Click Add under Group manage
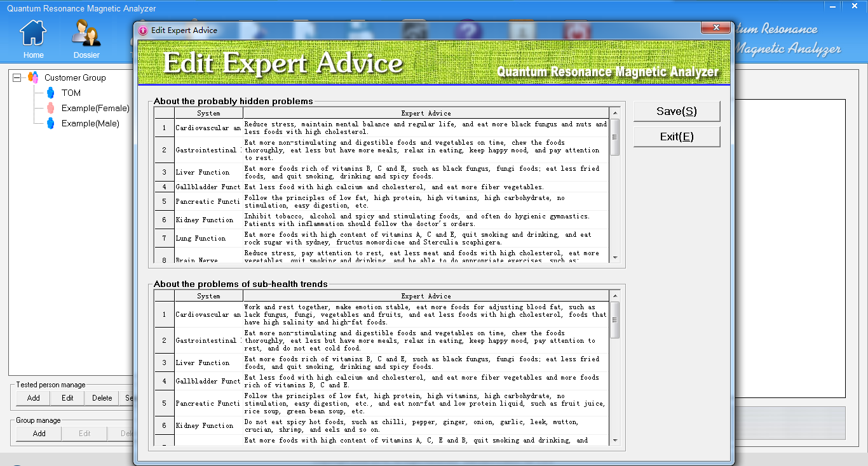 click(x=39, y=434)
